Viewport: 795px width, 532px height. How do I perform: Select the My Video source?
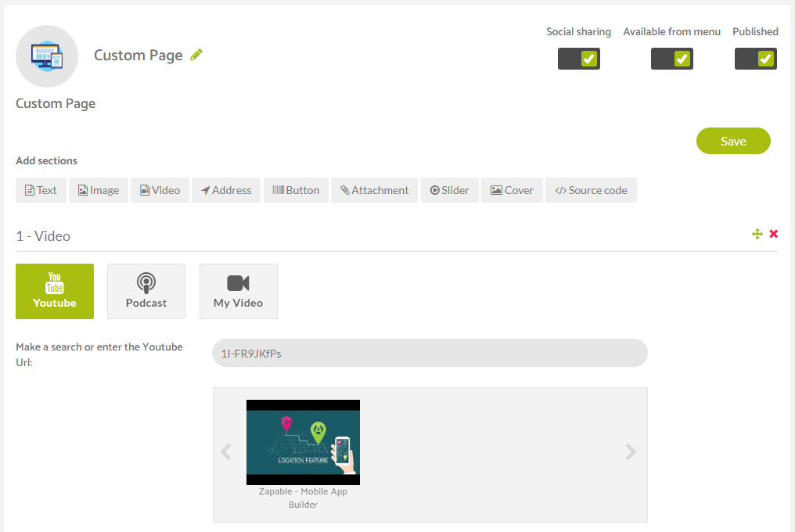click(x=239, y=291)
